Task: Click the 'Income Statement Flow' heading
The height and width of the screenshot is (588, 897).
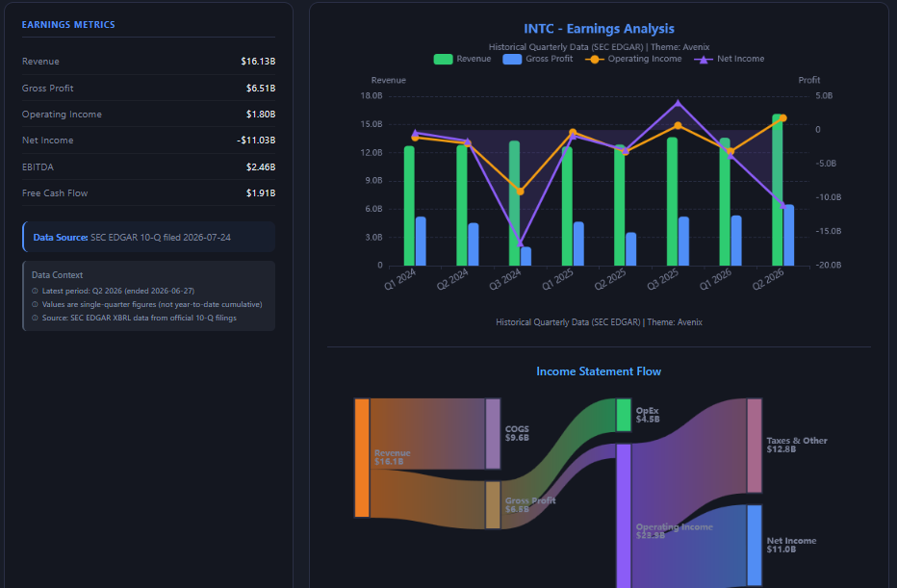Action: 599,371
